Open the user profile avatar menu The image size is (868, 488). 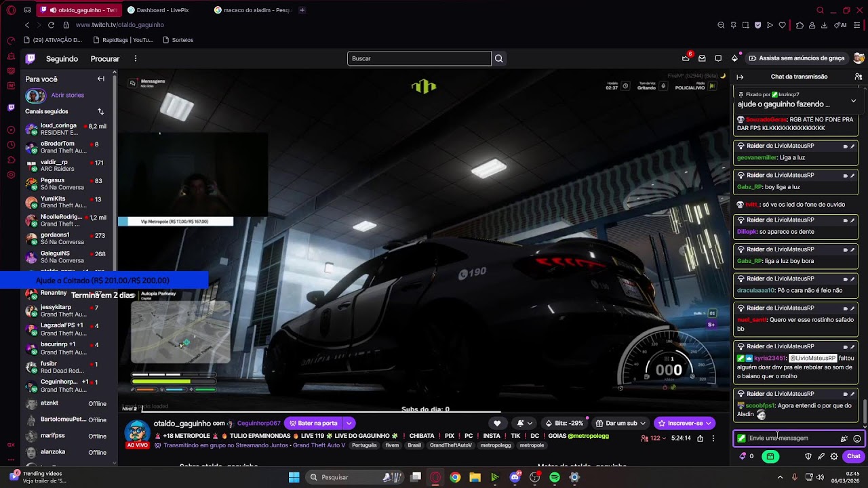859,58
